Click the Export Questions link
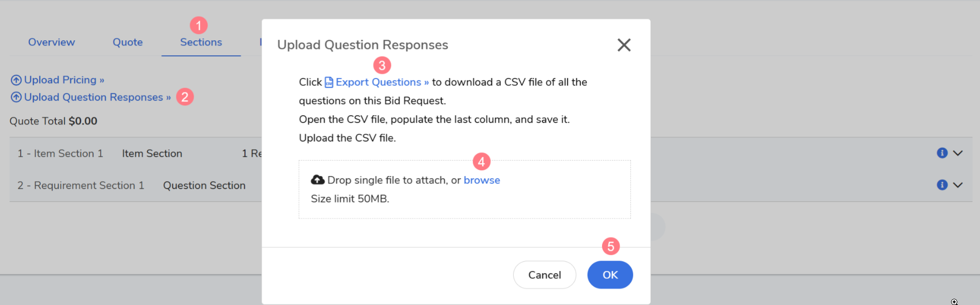This screenshot has height=305, width=980. pyautogui.click(x=382, y=83)
